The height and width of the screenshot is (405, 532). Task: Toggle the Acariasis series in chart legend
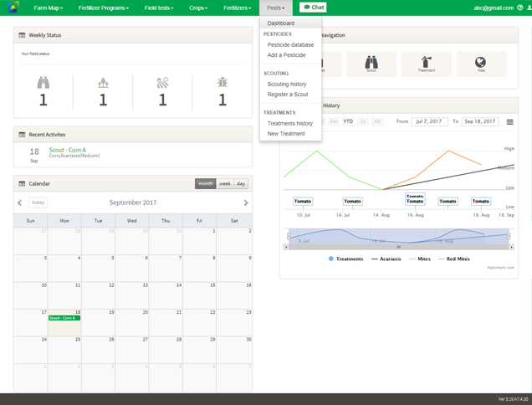coord(386,259)
